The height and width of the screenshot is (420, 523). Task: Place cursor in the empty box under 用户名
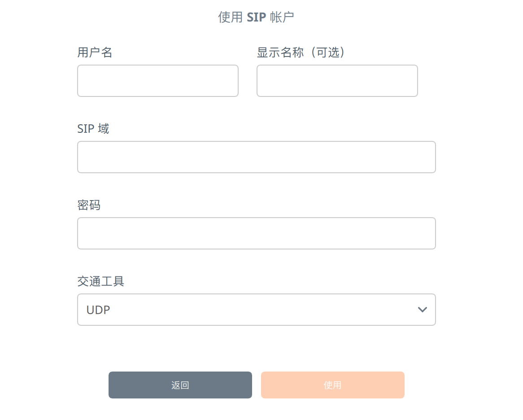(157, 81)
